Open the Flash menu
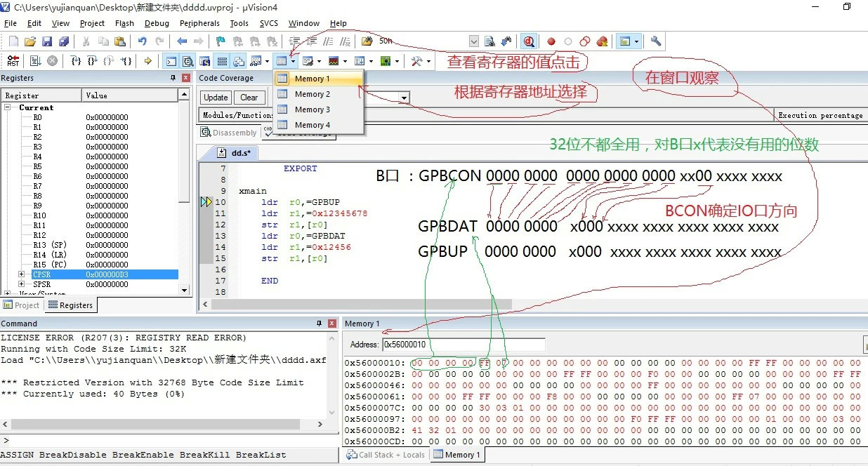The height and width of the screenshot is (466, 868). [x=124, y=23]
